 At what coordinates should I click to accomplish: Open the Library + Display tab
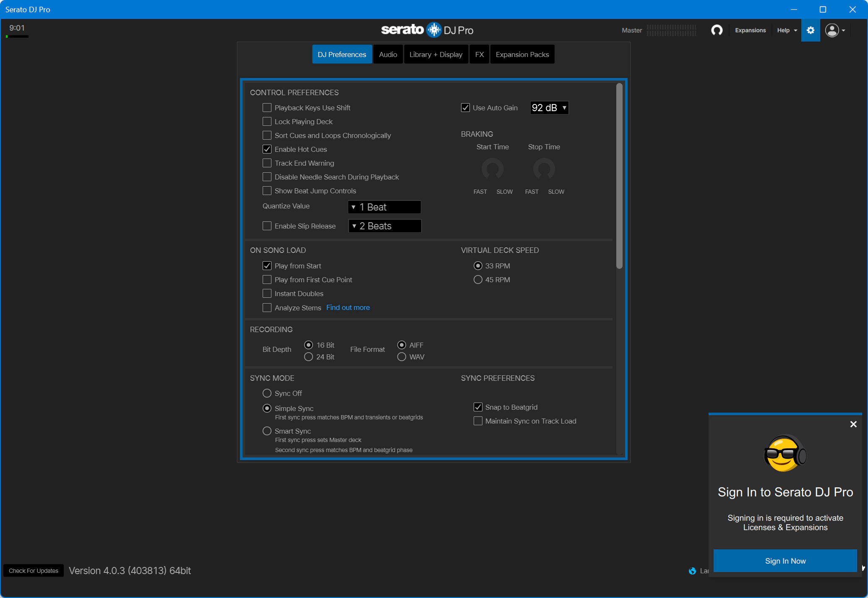point(435,55)
